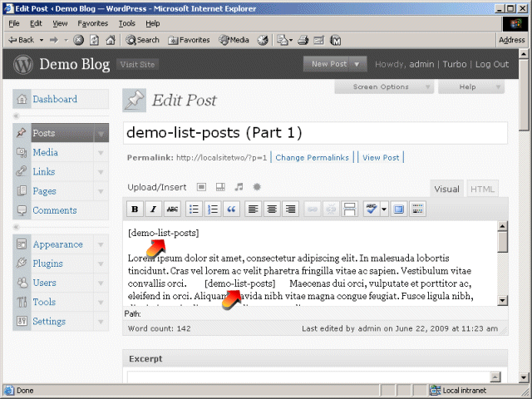Open the Media toolbar button
This screenshot has width=532, height=399.
[234, 40]
